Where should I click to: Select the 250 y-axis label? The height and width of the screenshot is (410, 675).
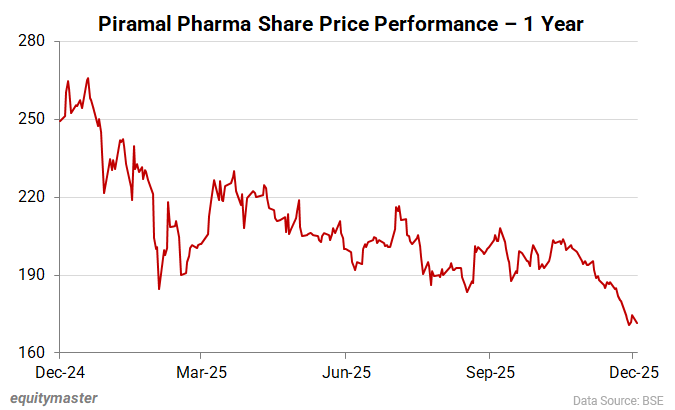click(32, 120)
